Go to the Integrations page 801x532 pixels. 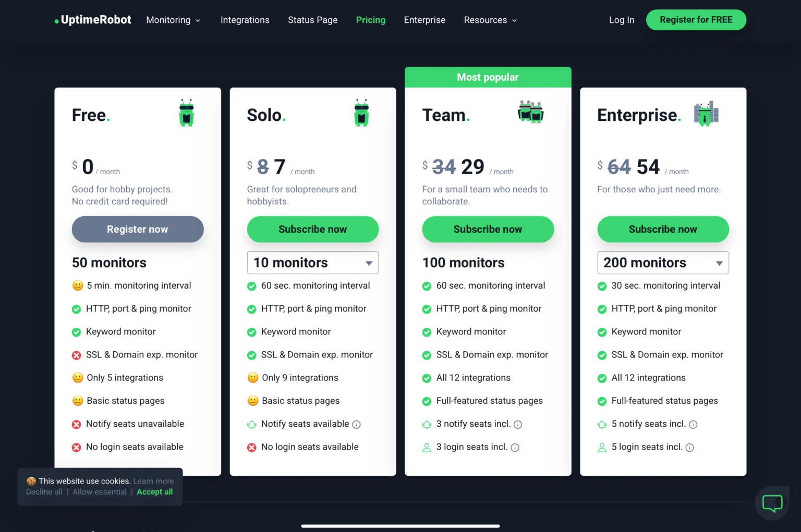[245, 20]
